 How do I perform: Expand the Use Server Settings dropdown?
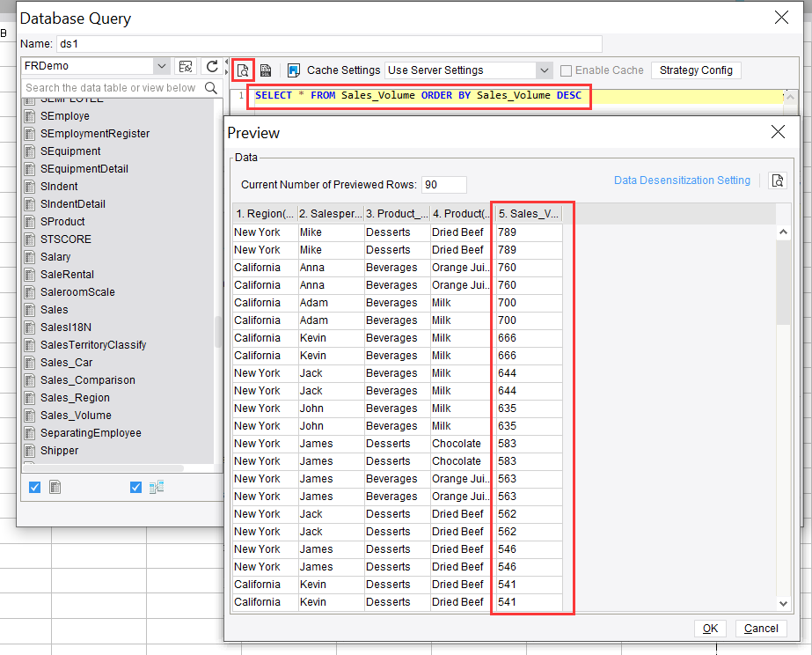point(544,70)
